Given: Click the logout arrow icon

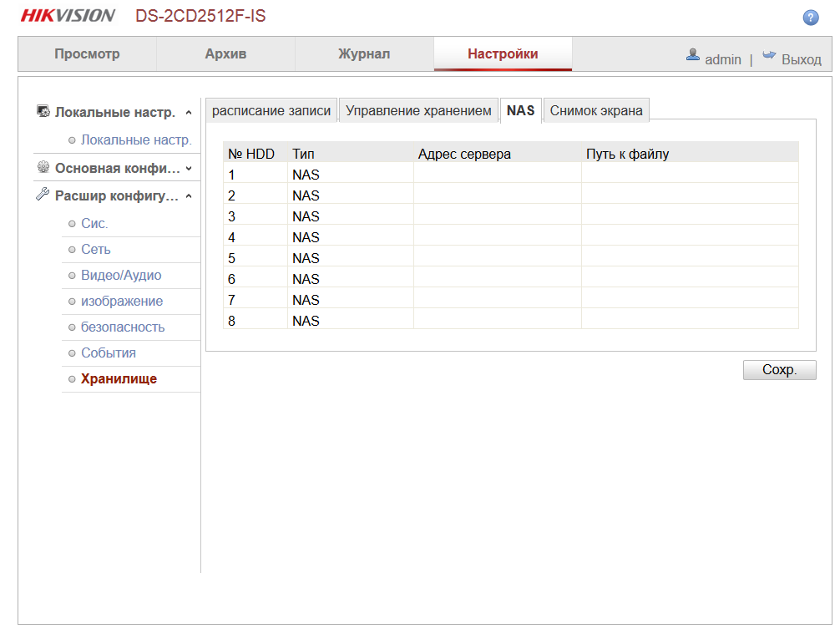Looking at the screenshot, I should click(769, 54).
